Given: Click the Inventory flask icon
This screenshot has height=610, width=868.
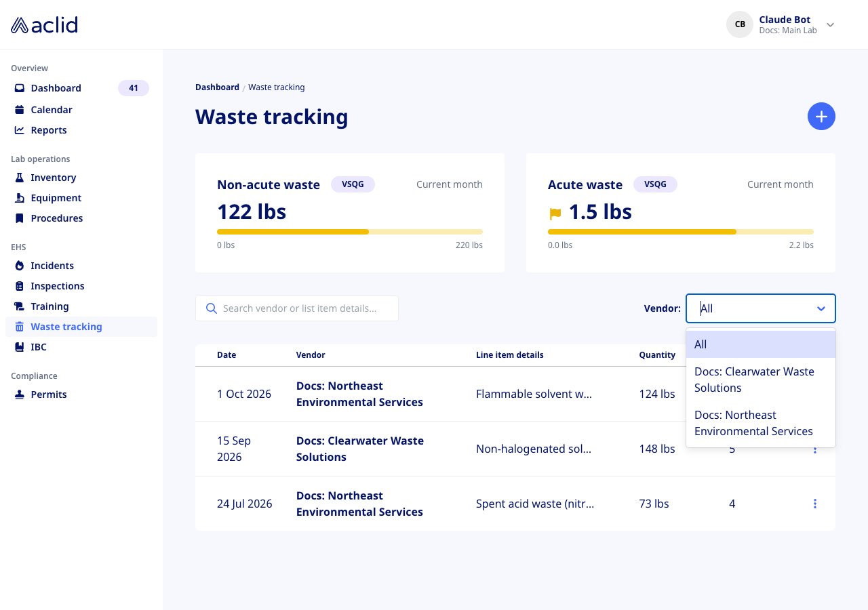Looking at the screenshot, I should click(20, 178).
